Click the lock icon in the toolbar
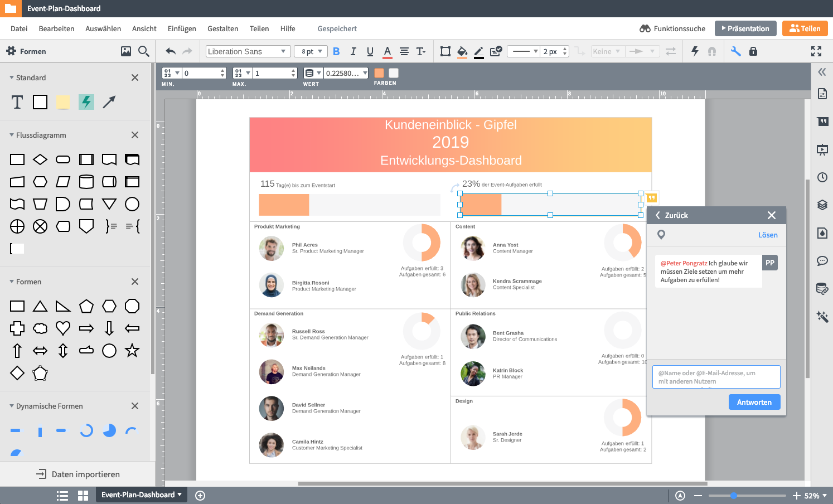This screenshot has width=833, height=504. point(753,51)
